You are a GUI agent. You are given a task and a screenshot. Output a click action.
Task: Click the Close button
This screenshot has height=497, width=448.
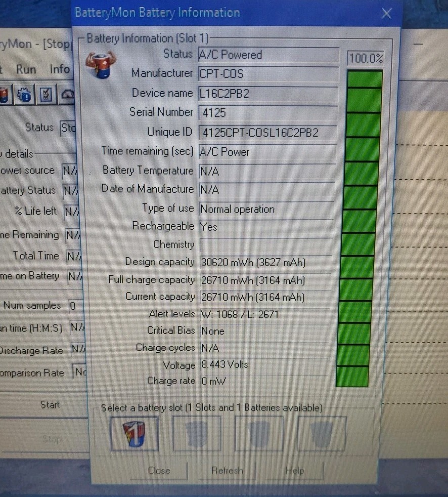coord(159,470)
